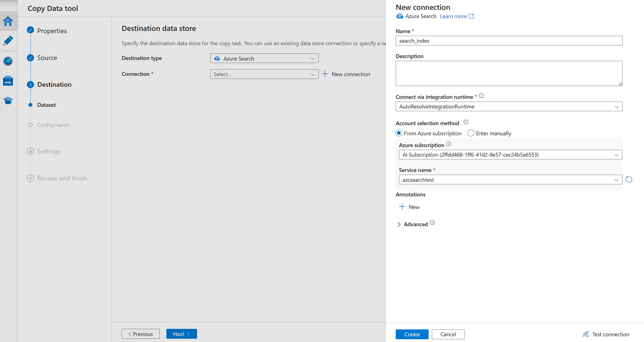Click the Test connection plug icon
The height and width of the screenshot is (342, 644).
pos(586,334)
